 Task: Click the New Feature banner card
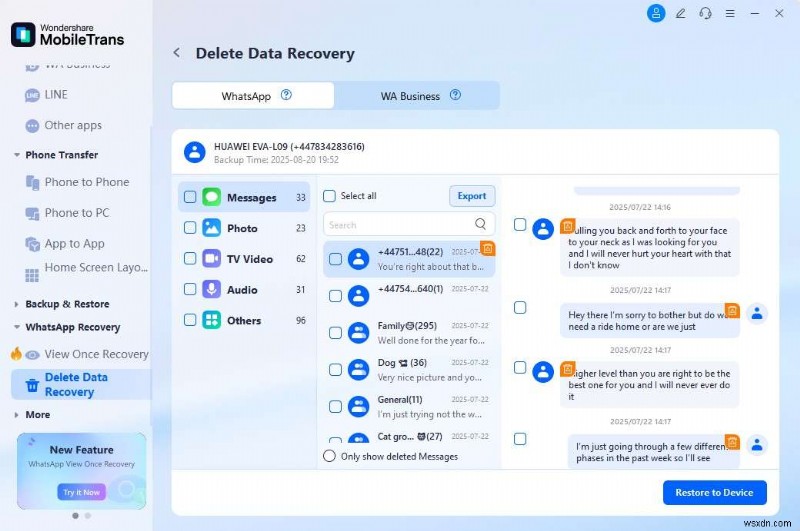(x=82, y=471)
